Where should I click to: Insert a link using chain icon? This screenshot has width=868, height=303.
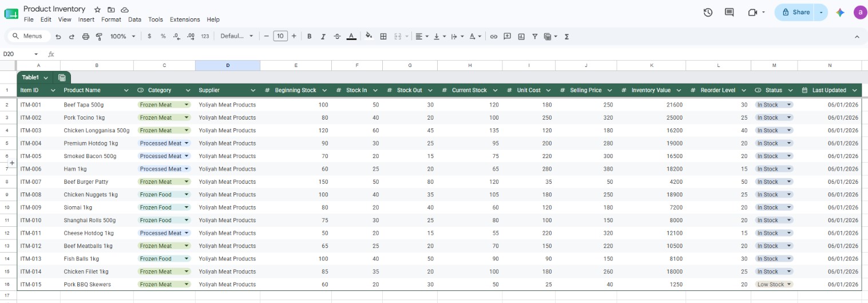pyautogui.click(x=494, y=36)
